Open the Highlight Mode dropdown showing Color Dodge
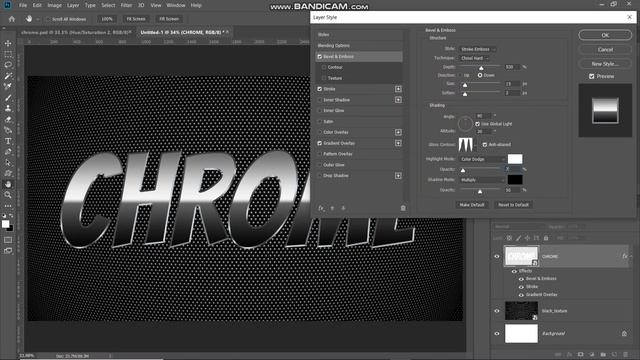Image resolution: width=640 pixels, height=360 pixels. click(482, 159)
